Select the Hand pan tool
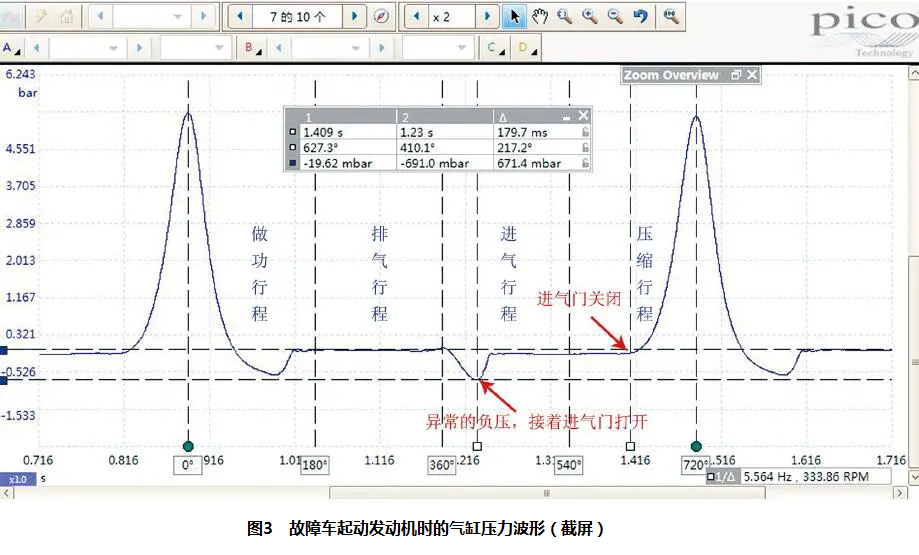 pyautogui.click(x=540, y=16)
